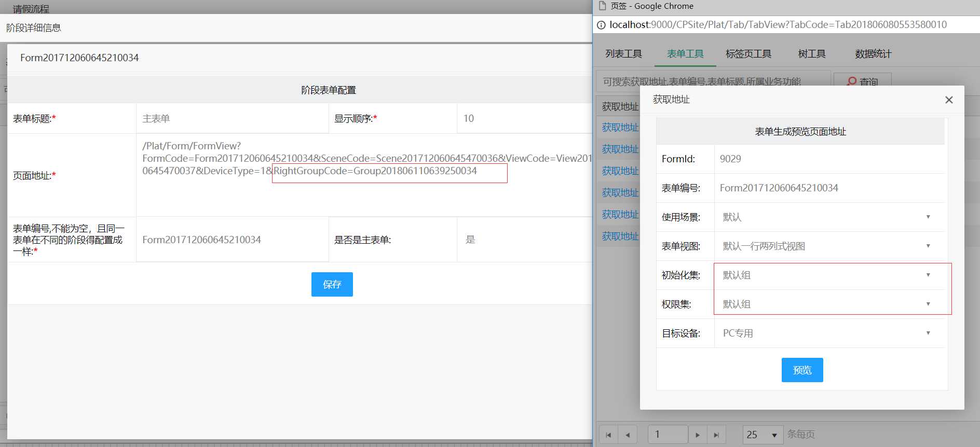Click the 阶段表单配置 section header
980x447 pixels.
pos(329,90)
